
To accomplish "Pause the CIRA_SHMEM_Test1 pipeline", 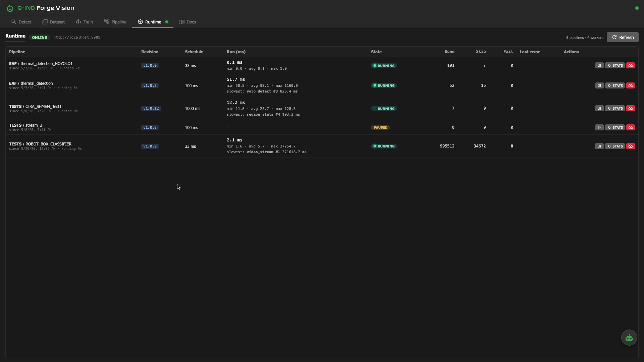I will [x=599, y=108].
